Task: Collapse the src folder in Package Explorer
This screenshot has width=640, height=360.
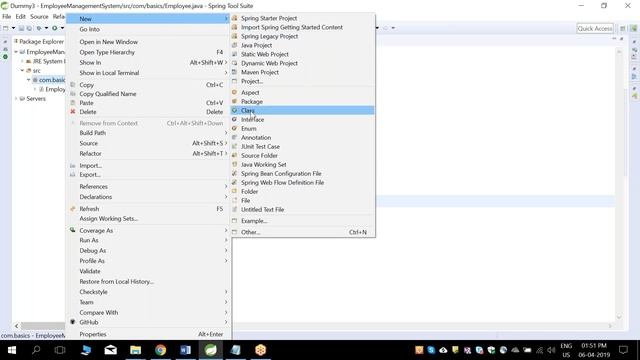Action: pyautogui.click(x=22, y=71)
